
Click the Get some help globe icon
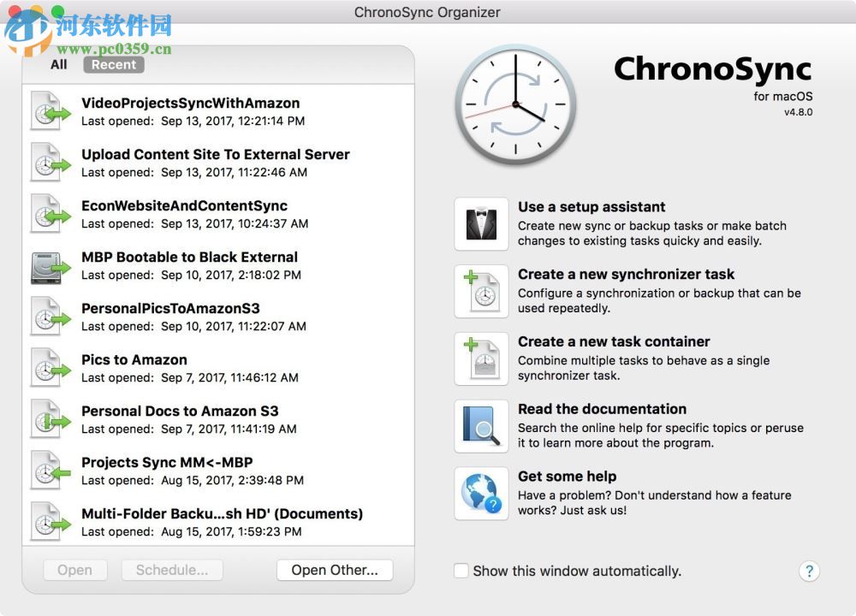(x=481, y=494)
